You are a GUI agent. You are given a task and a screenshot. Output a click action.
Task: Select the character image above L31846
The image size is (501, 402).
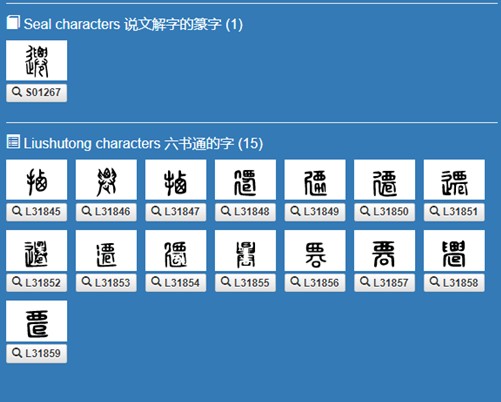pos(106,180)
